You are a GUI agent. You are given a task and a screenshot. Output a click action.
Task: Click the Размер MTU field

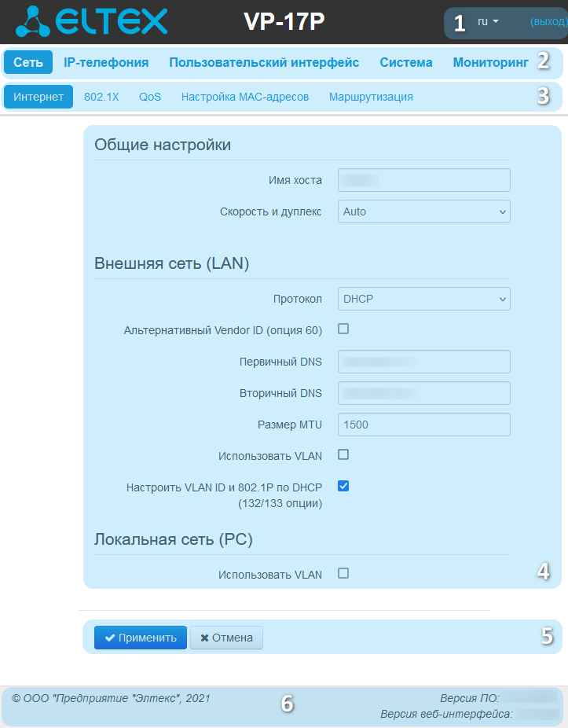[424, 425]
